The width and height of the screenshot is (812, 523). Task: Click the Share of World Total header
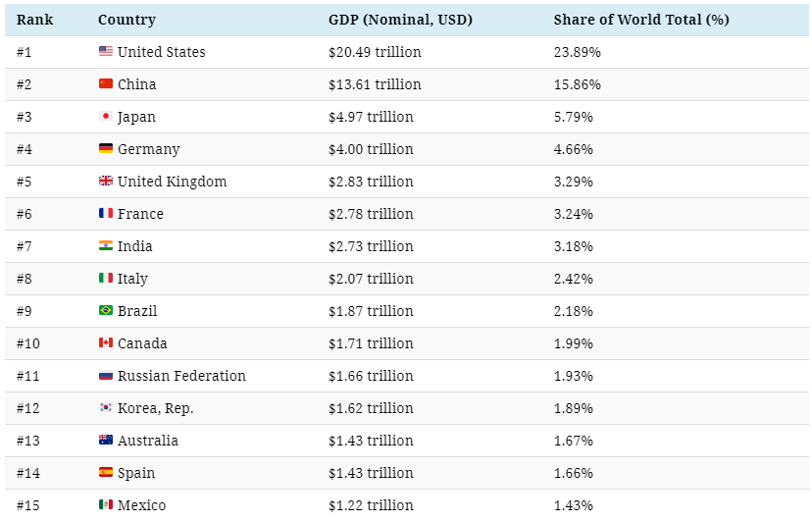coord(641,20)
